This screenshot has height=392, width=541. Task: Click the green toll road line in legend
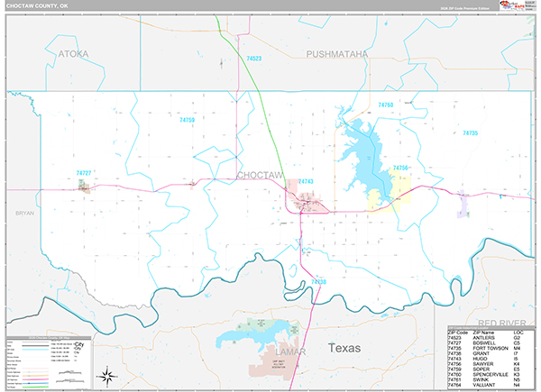tap(35, 387)
